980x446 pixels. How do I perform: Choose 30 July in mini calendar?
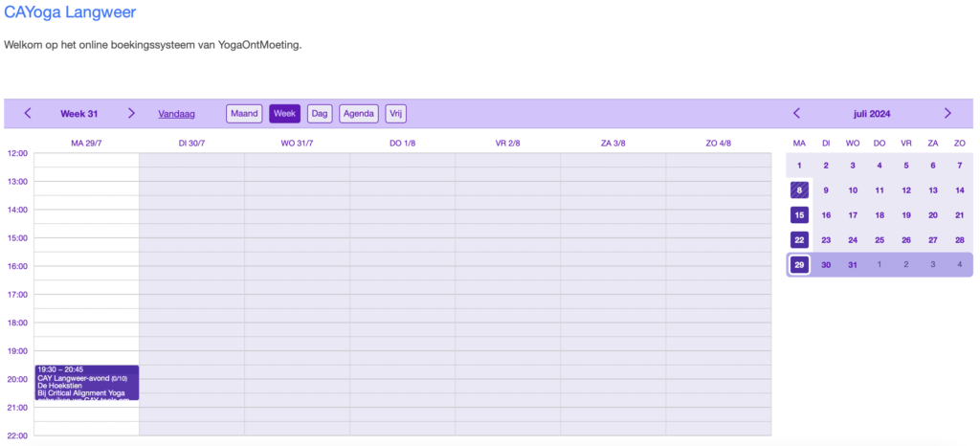click(826, 265)
